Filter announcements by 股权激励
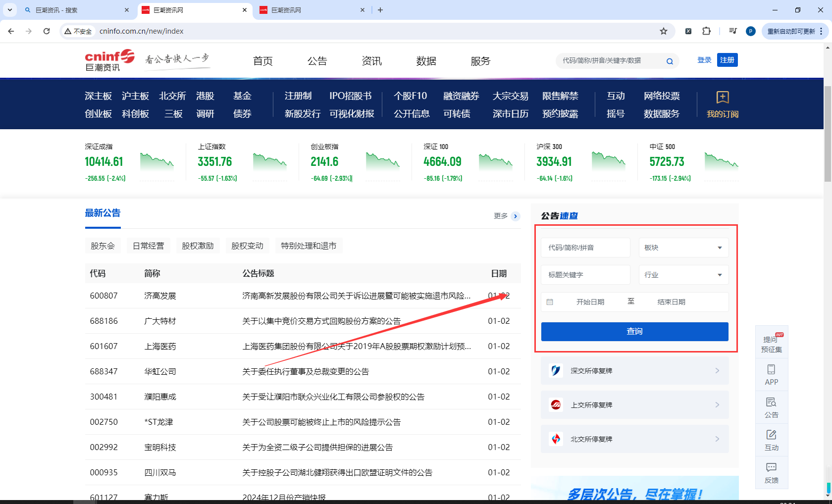Screen dimensions: 832x504 pos(198,246)
